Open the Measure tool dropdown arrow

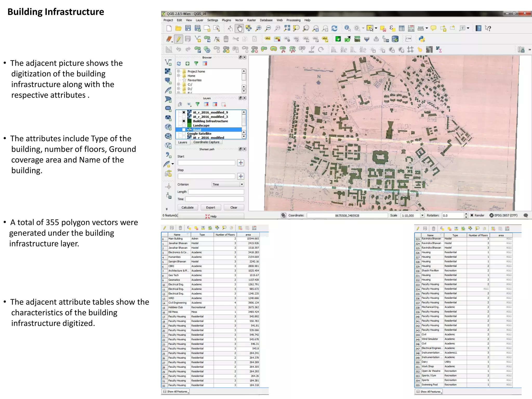[x=427, y=28]
